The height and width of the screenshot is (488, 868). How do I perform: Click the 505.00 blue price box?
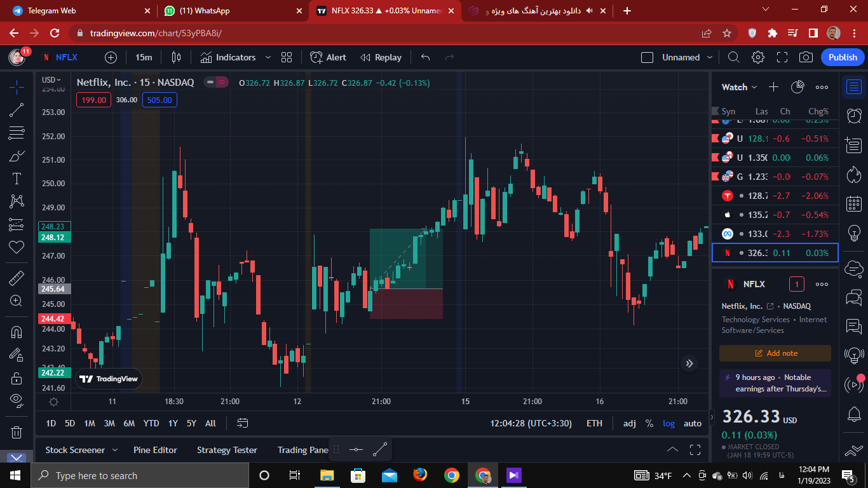click(159, 100)
